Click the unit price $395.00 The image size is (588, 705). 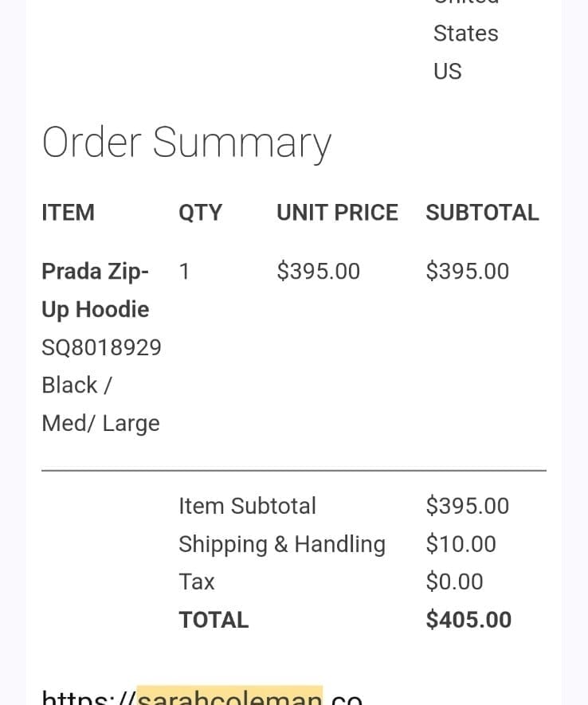pos(318,272)
